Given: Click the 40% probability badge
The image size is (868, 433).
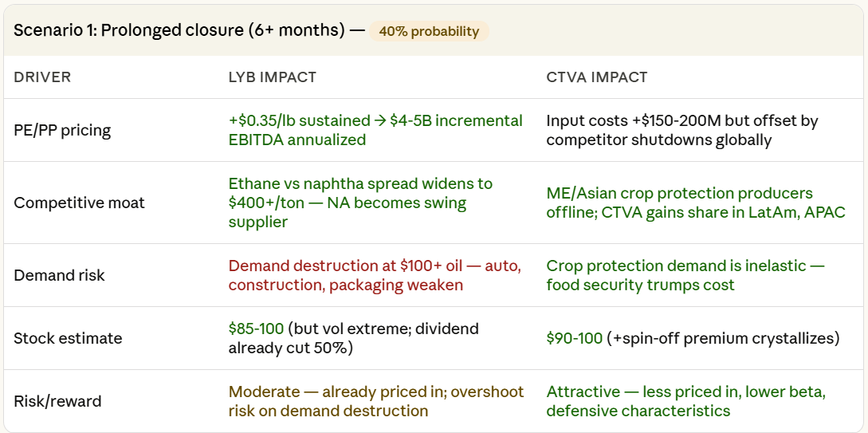Looking at the screenshot, I should (429, 32).
